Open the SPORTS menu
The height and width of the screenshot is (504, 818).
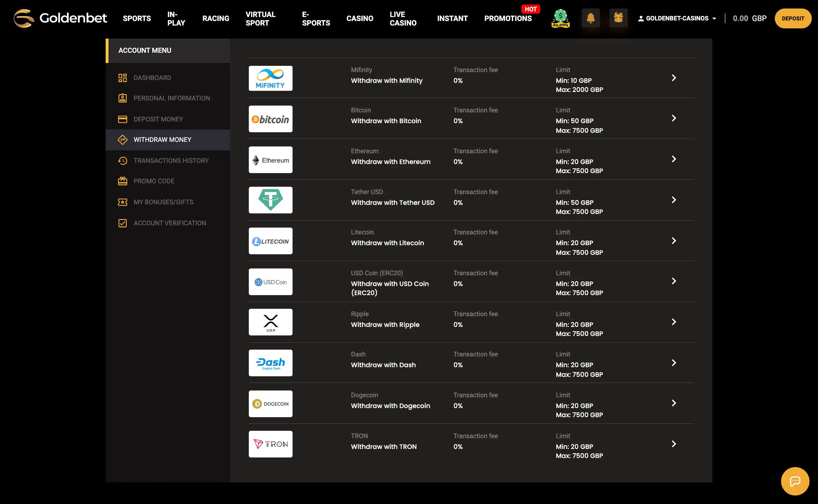pyautogui.click(x=137, y=18)
